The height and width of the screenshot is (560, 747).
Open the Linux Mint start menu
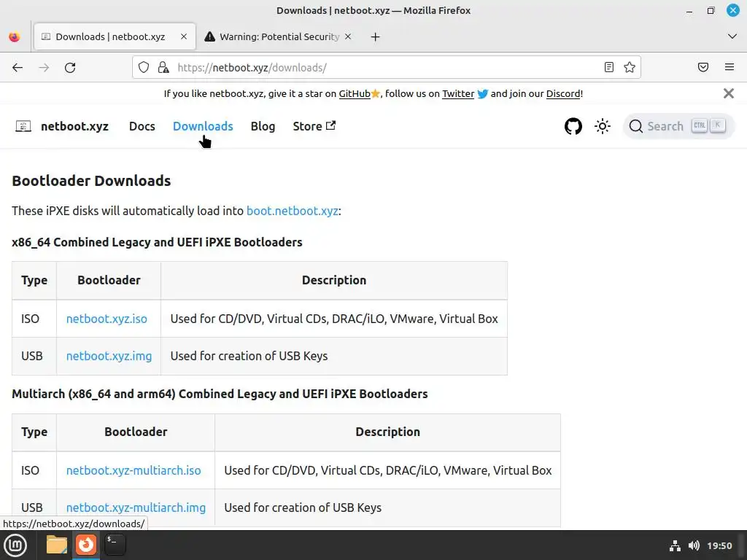click(15, 545)
